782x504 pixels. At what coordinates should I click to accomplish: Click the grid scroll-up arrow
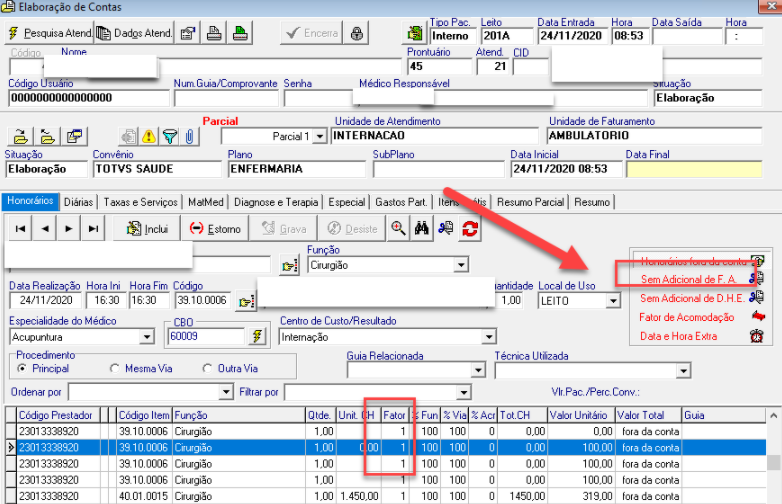[x=773, y=415]
